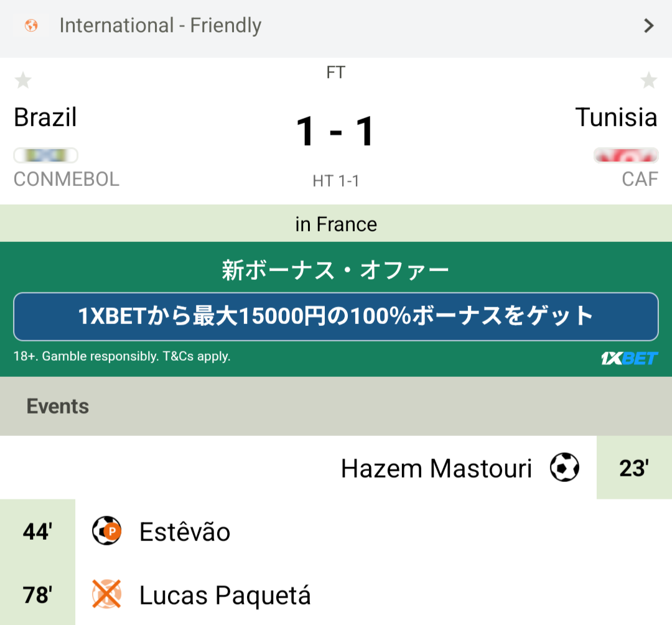
Task: Click the goal ball icon beside Hazem Mastouri
Action: (564, 468)
